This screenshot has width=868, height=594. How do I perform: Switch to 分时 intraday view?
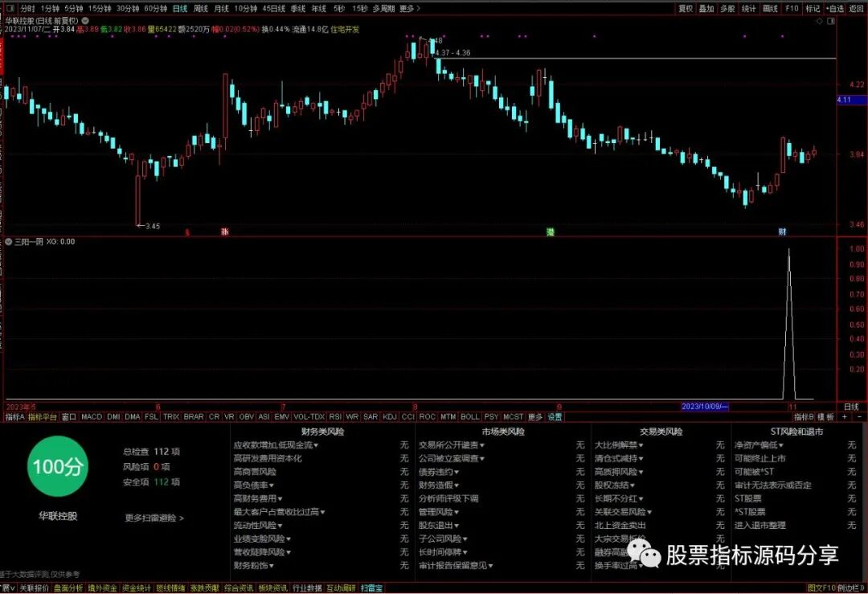click(27, 8)
